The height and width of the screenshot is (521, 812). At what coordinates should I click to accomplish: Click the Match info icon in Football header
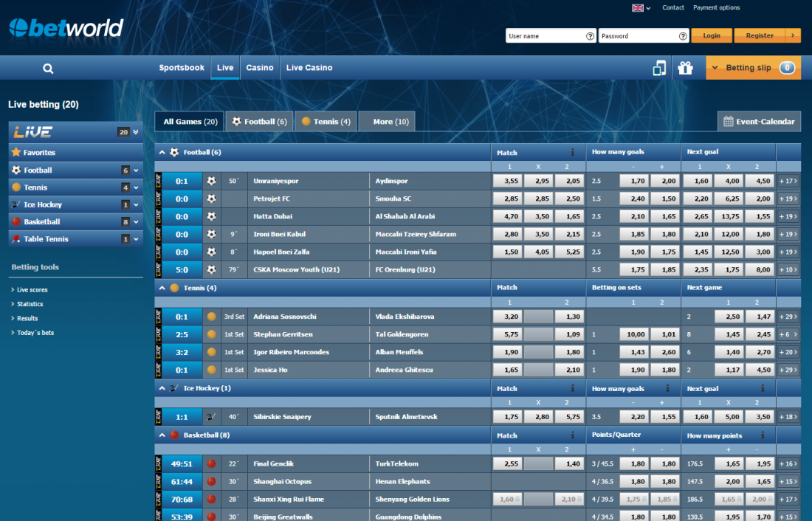[572, 153]
